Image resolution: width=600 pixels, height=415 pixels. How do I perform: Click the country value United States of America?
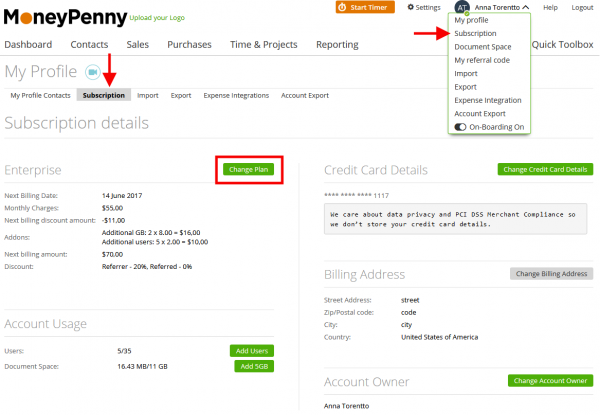coord(440,337)
